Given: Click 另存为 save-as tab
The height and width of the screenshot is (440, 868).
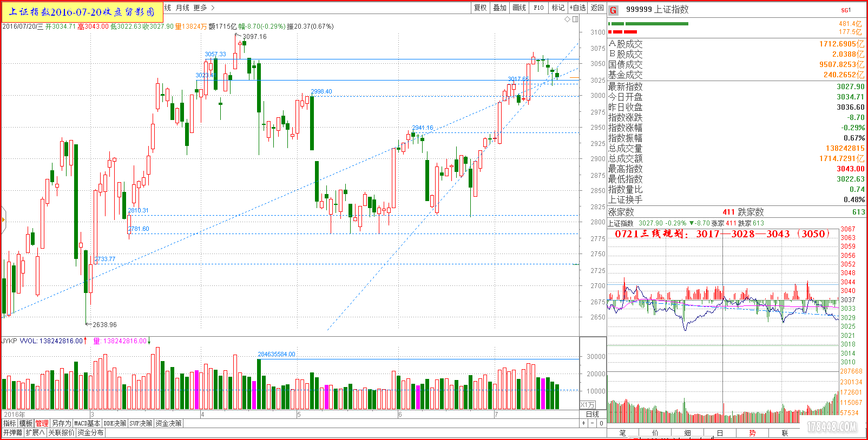Looking at the screenshot, I should click(x=61, y=423).
